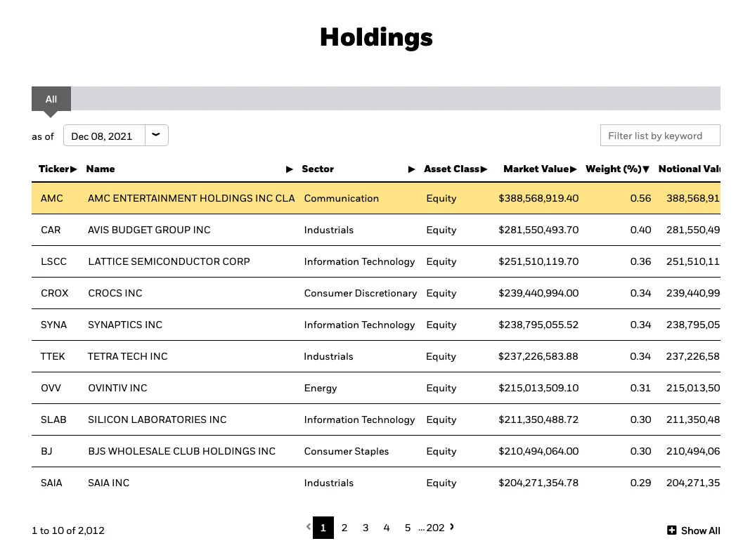Viewport: 743px width, 560px height.
Task: Open the as-of date dropdown arrow
Action: point(156,136)
